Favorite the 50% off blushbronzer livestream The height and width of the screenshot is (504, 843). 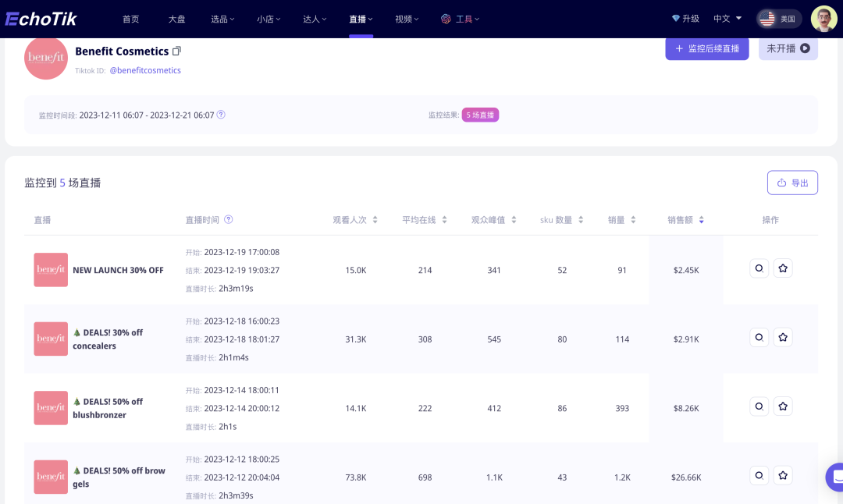(783, 406)
